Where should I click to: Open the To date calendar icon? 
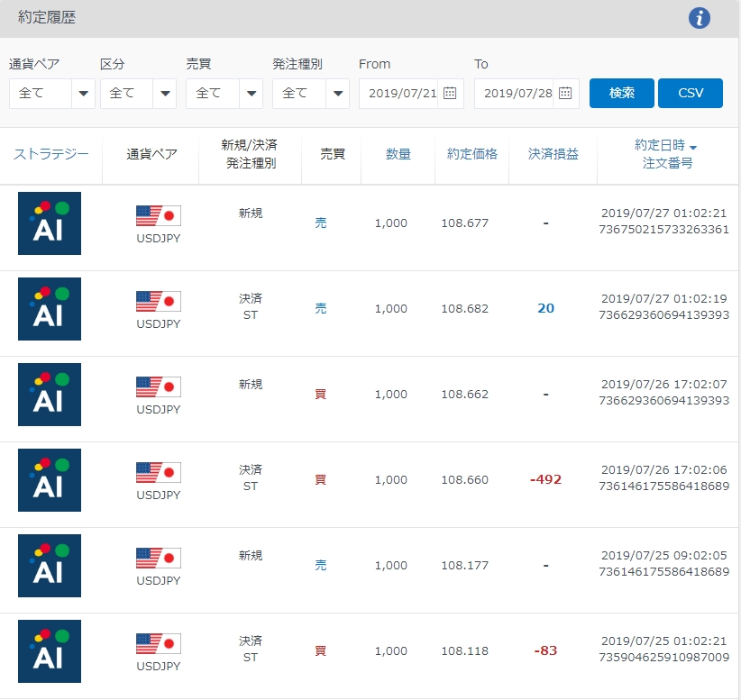[x=565, y=93]
